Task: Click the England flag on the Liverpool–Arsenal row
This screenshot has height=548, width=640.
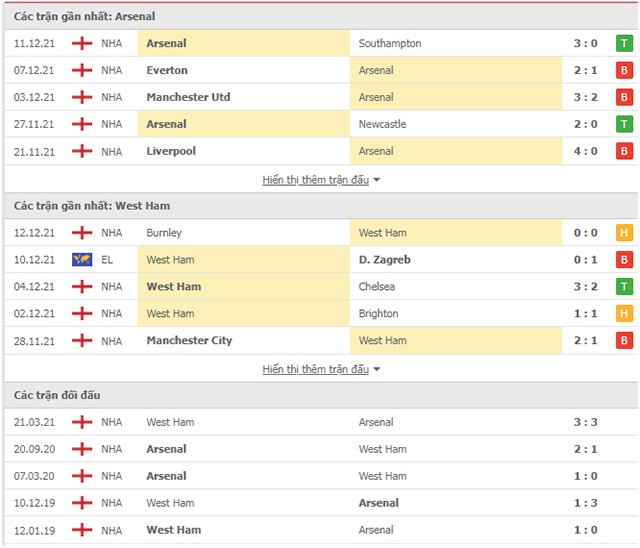Action: [82, 151]
